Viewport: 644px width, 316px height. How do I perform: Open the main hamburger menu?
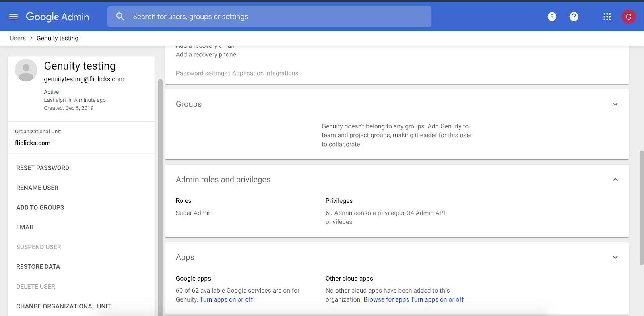[13, 17]
